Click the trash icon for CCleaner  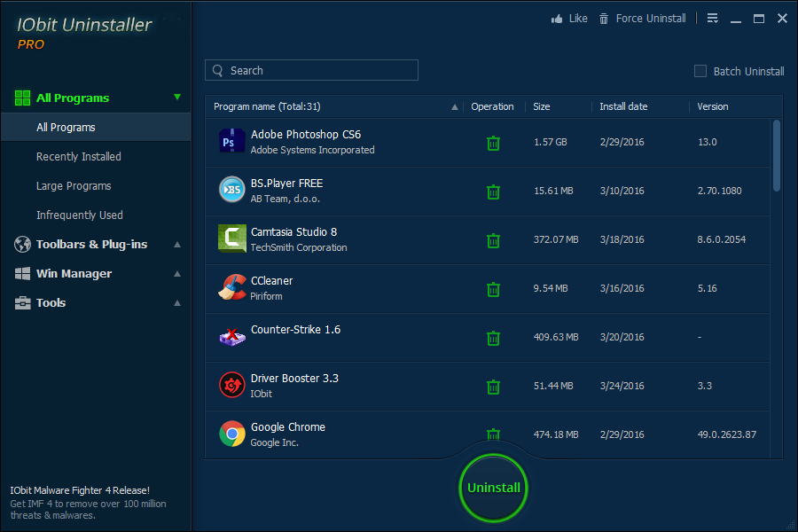coord(493,289)
